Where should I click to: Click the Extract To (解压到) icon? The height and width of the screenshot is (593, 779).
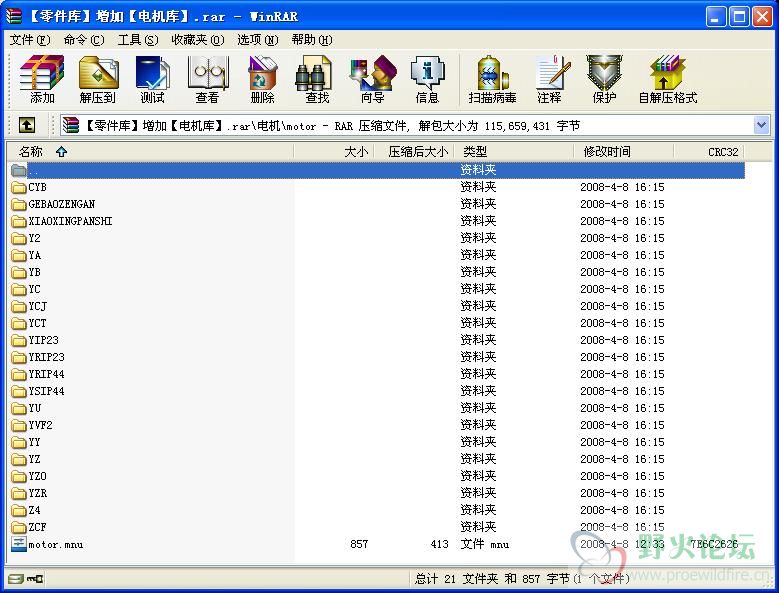(98, 79)
